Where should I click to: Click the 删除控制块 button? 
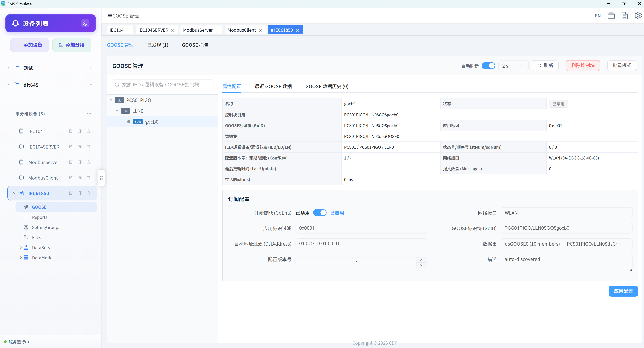pos(583,65)
